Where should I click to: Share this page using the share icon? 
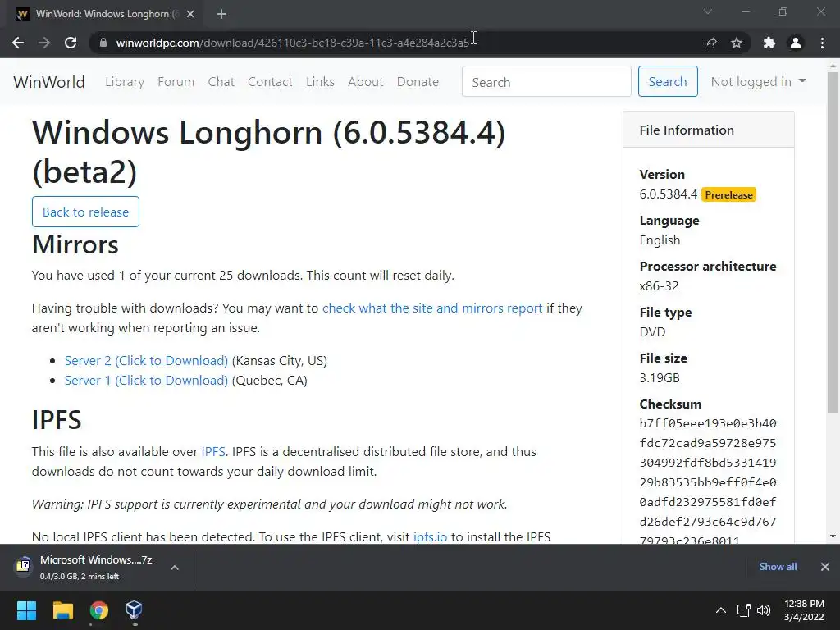click(x=710, y=43)
